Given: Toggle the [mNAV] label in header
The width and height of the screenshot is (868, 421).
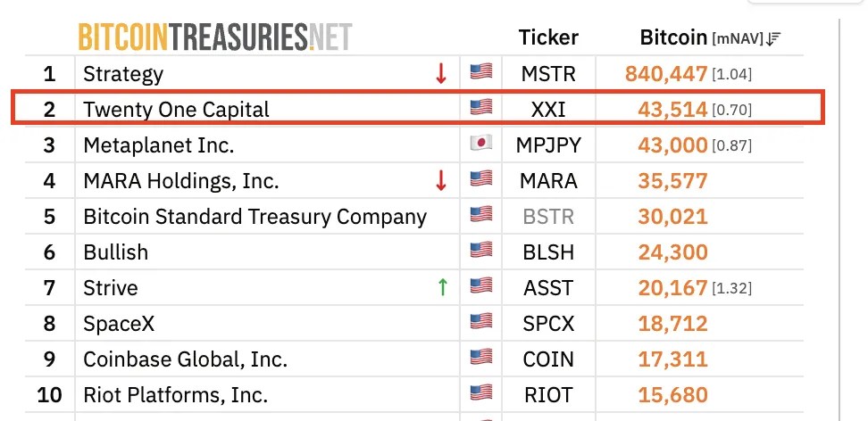Looking at the screenshot, I should (738, 38).
